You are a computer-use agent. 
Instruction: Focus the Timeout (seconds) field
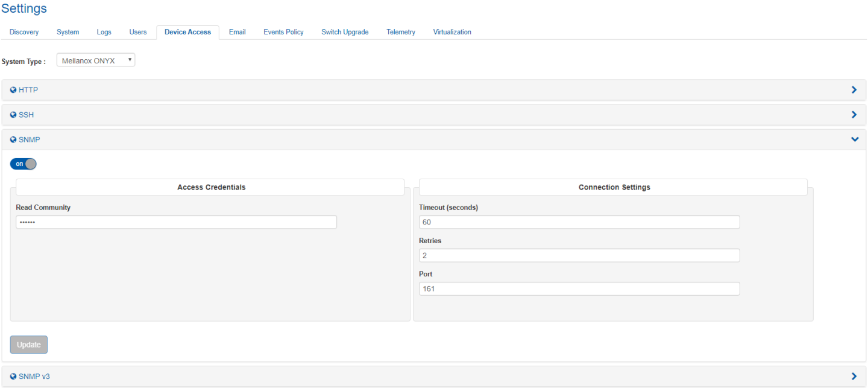(579, 222)
